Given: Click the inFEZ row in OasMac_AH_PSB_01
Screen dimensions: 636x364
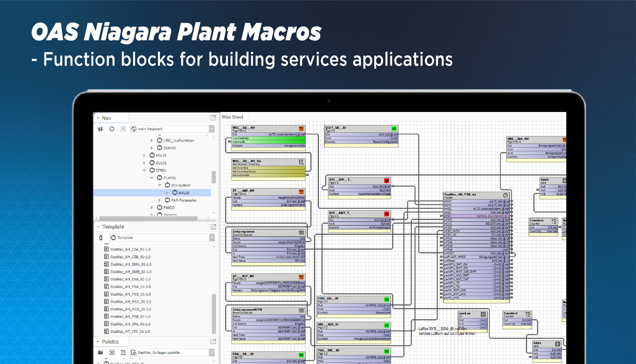Looking at the screenshot, I should (x=477, y=216).
